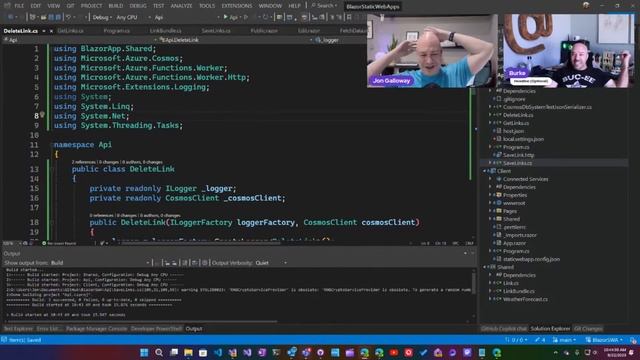Expand the Pages folder

[491, 211]
